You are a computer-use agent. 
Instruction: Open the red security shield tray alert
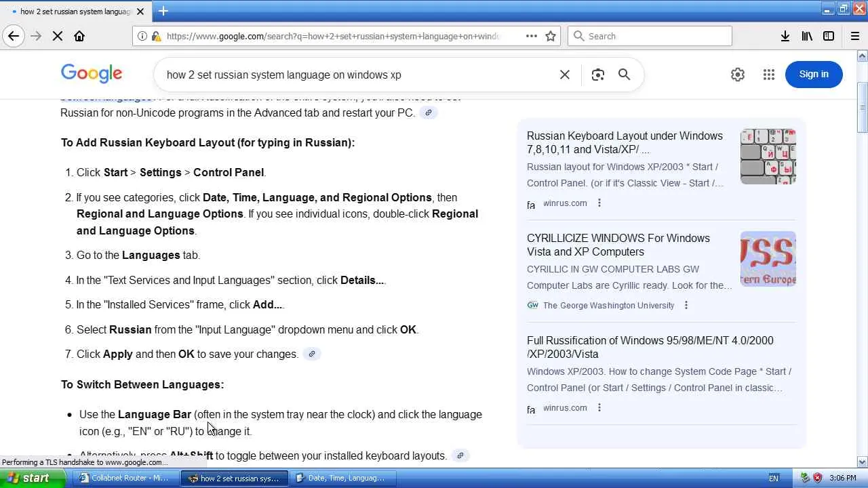[818, 478]
